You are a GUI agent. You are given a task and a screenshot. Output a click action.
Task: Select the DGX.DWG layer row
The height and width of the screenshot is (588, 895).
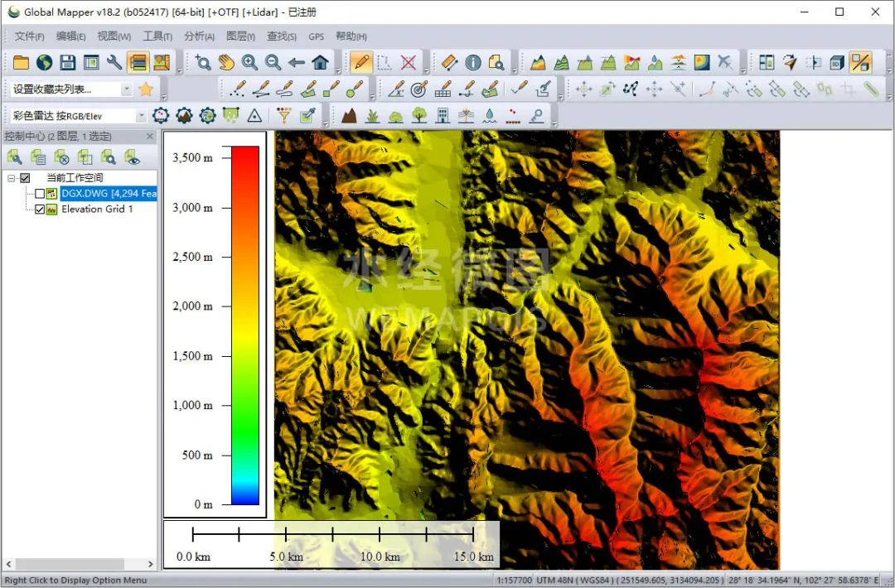(x=109, y=194)
